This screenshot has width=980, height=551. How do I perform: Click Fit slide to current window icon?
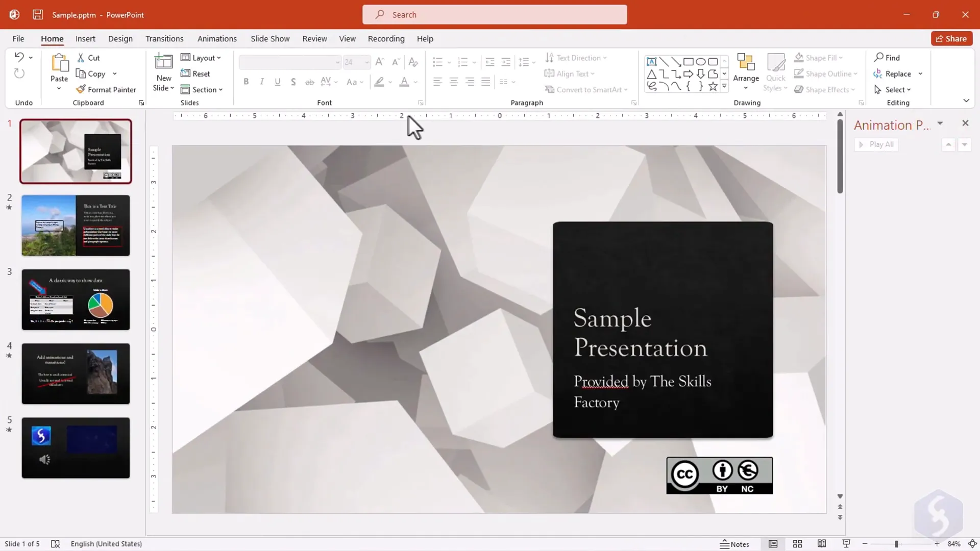tap(972, 544)
